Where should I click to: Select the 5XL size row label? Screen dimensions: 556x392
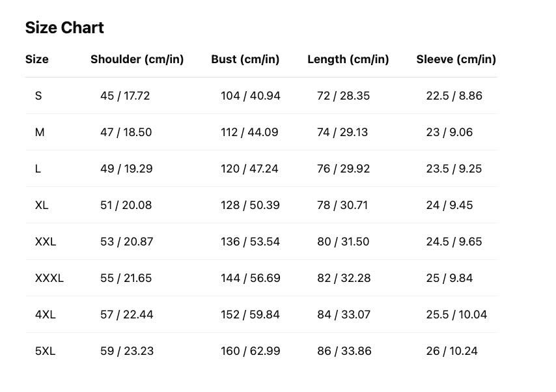tap(46, 351)
